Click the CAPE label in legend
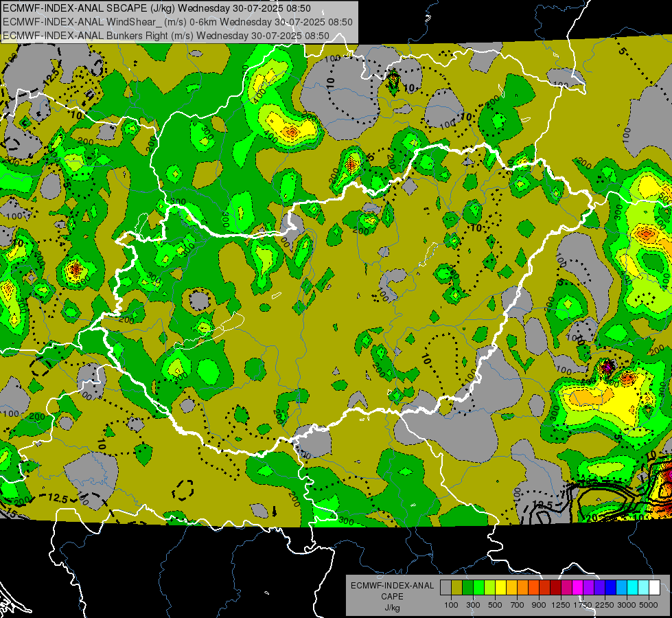Screen dimensions: 672x618 pyautogui.click(x=392, y=597)
